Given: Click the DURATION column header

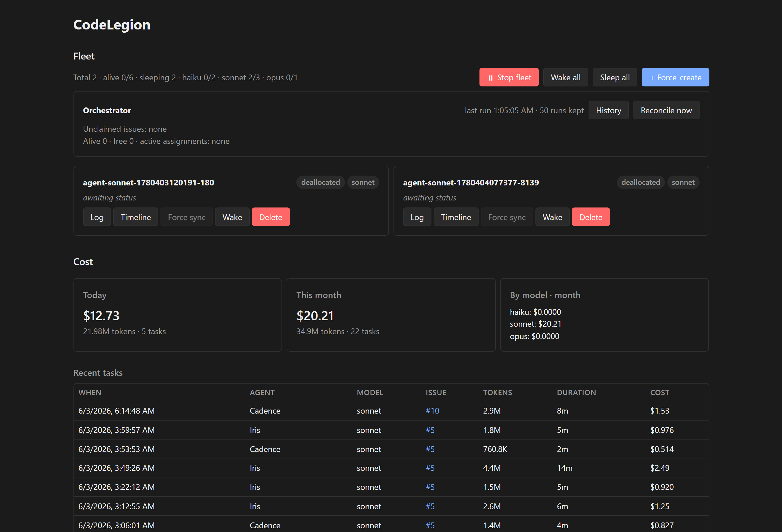Looking at the screenshot, I should [x=576, y=393].
